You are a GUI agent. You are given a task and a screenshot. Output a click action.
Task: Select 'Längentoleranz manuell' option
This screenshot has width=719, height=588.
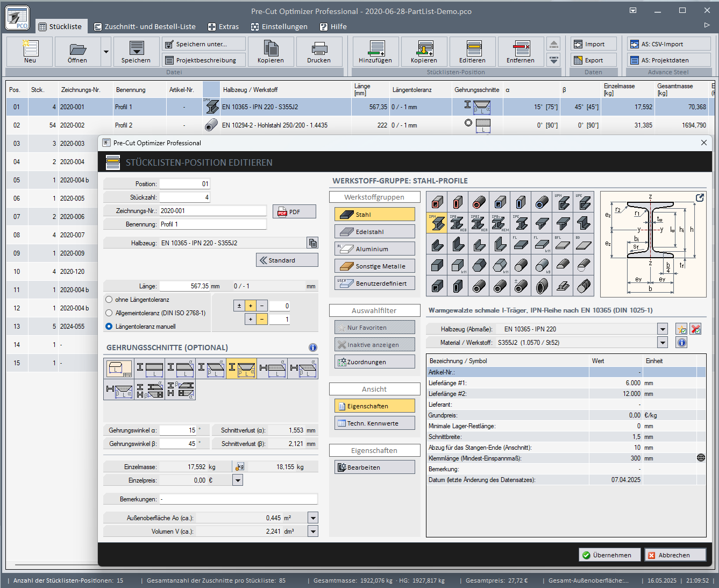click(x=109, y=327)
